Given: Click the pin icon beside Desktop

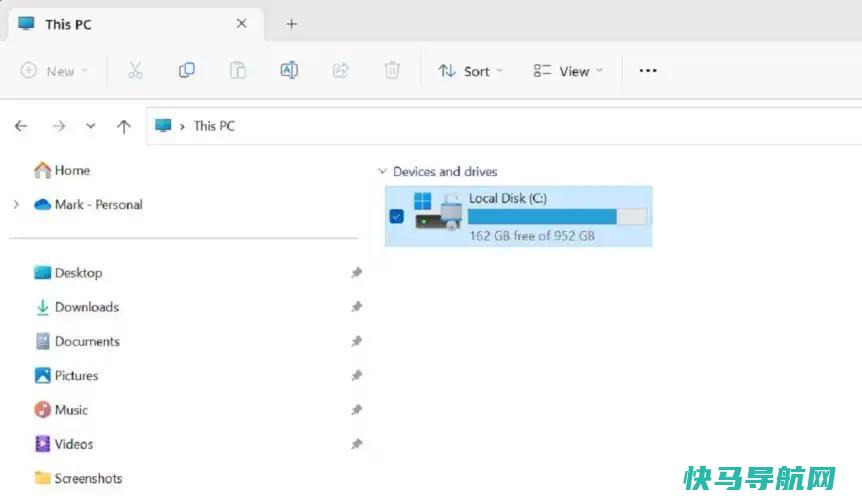Looking at the screenshot, I should coord(356,273).
